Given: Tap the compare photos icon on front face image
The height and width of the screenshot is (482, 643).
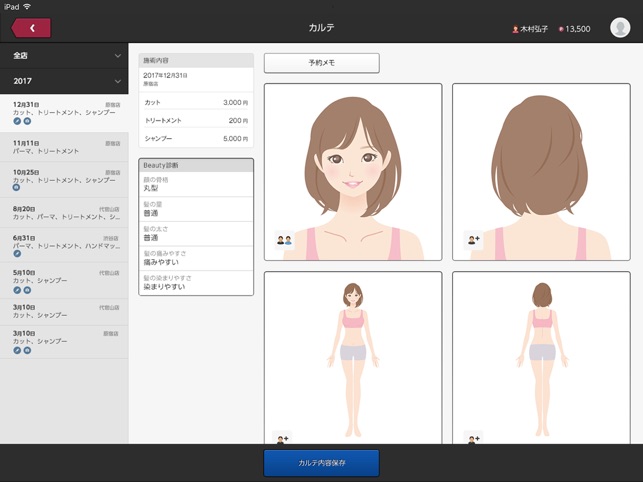Looking at the screenshot, I should click(283, 241).
